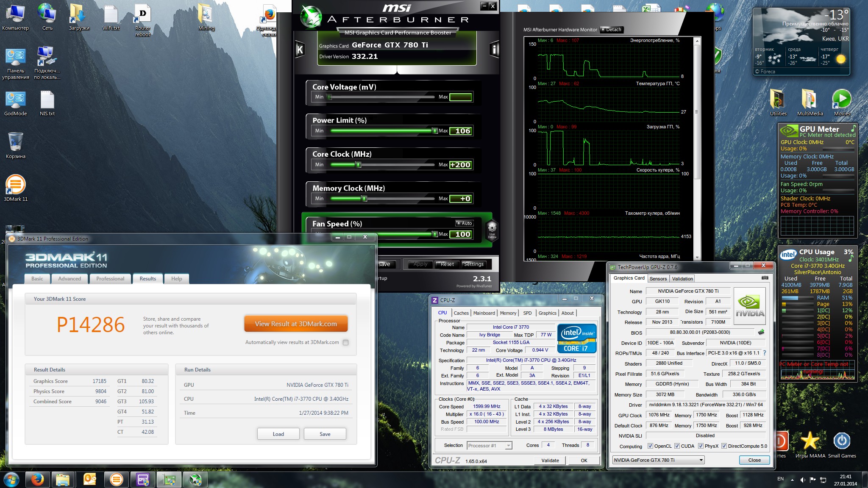This screenshot has height=488, width=868.
Task: Open the 3DMark 11 desktop shortcut
Action: click(16, 189)
